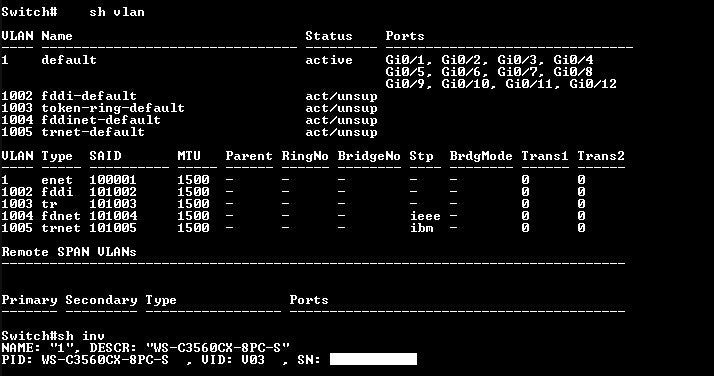
Task: Click the 'MTU' column header
Action: click(189, 156)
